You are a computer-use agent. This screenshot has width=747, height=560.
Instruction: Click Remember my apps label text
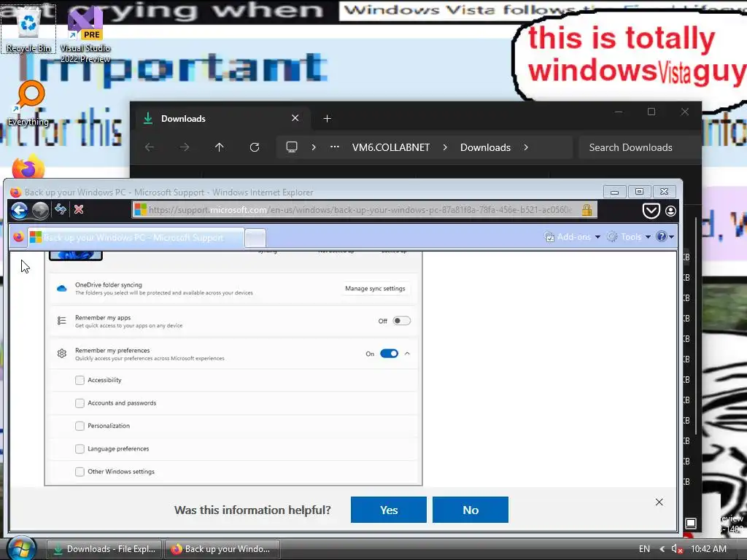click(x=103, y=318)
